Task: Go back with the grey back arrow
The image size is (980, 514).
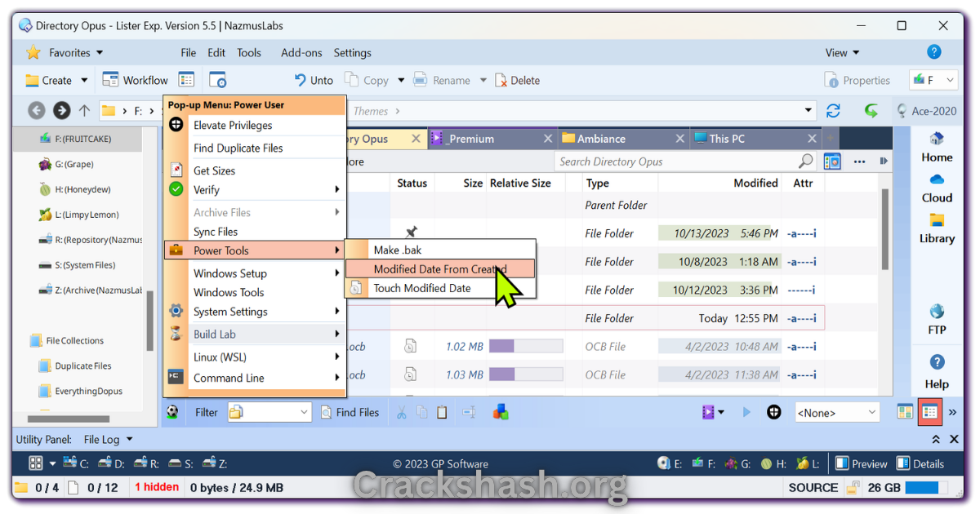Action: (36, 110)
